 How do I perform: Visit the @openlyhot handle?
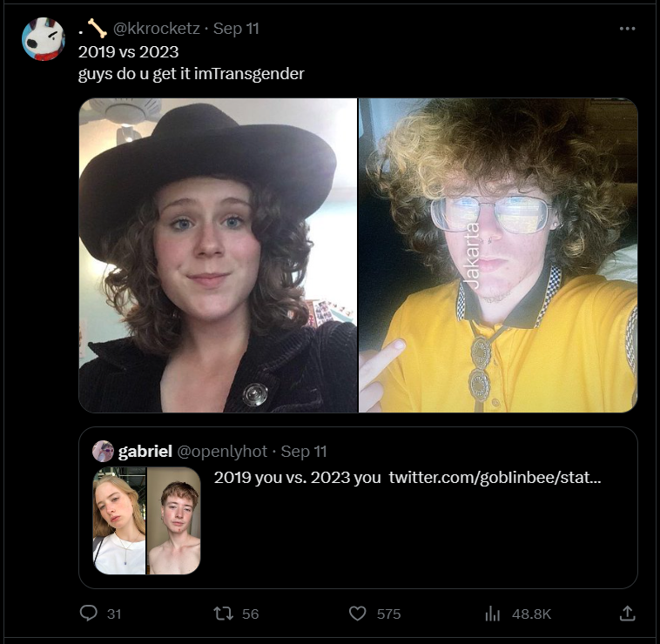222,452
